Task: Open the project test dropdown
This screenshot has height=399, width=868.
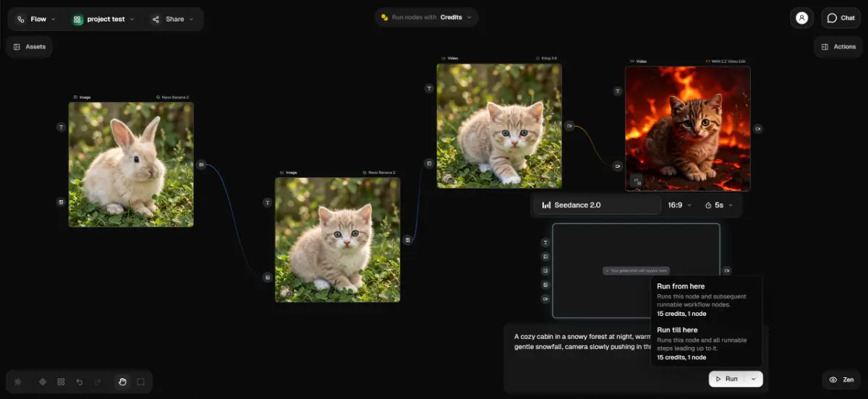Action: tap(103, 20)
